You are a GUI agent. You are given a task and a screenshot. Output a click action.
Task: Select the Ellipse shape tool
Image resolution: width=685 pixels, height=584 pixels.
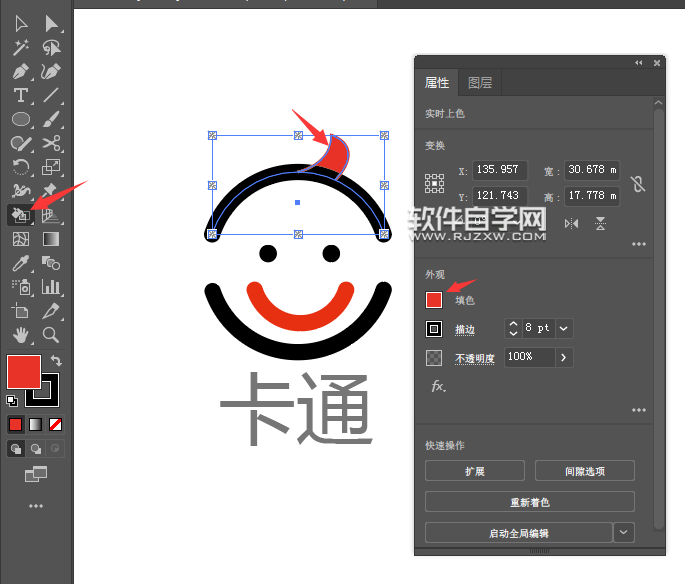20,120
